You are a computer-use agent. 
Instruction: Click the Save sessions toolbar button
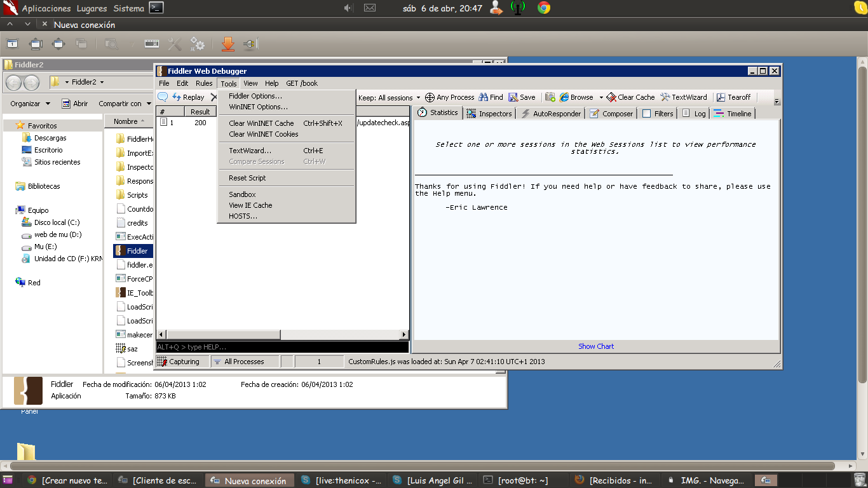coord(522,97)
